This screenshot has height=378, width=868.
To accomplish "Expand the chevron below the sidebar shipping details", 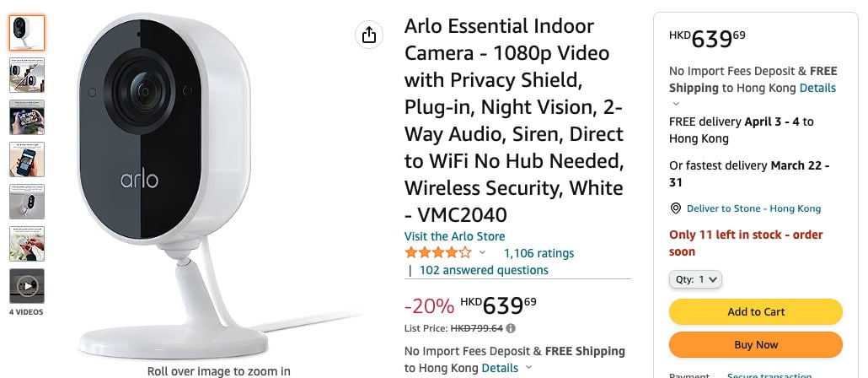I will (x=675, y=104).
